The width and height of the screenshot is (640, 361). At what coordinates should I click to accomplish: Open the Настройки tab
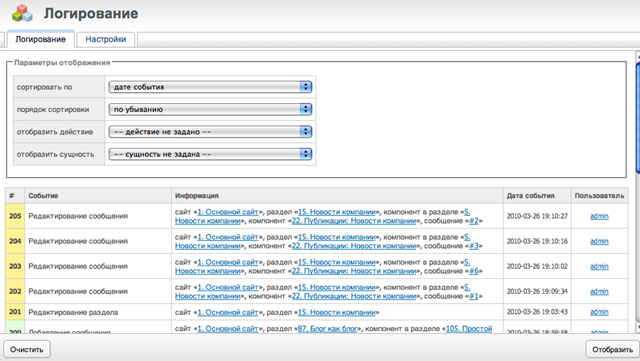click(106, 40)
